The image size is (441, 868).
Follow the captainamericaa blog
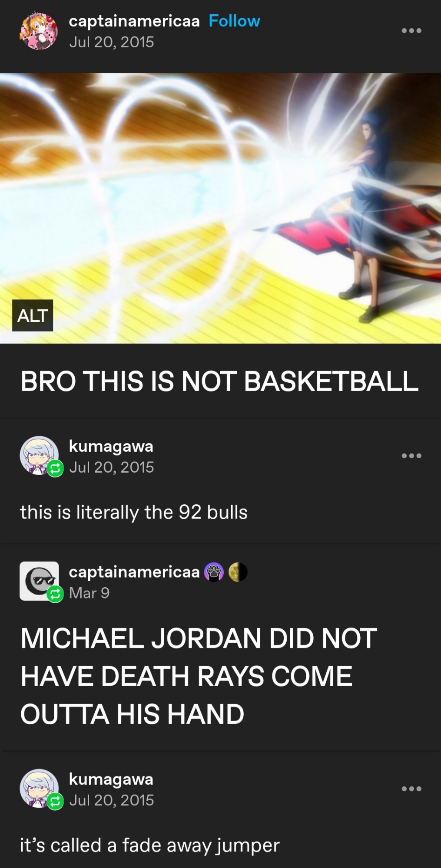point(234,21)
